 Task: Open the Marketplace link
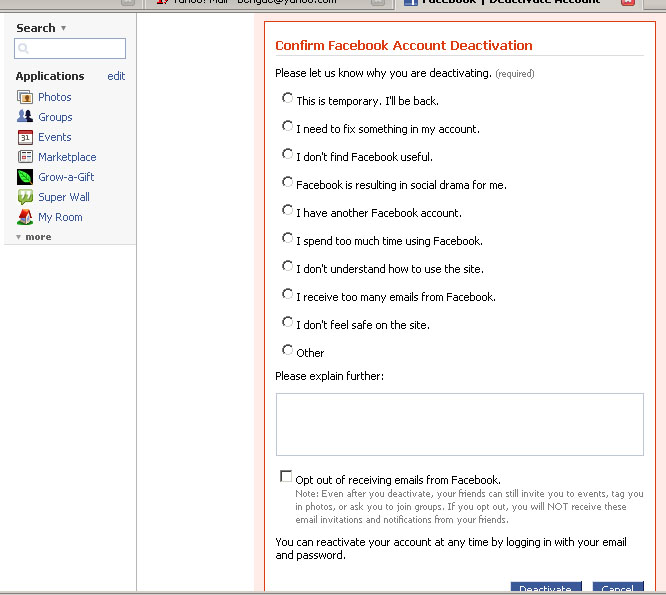[67, 157]
